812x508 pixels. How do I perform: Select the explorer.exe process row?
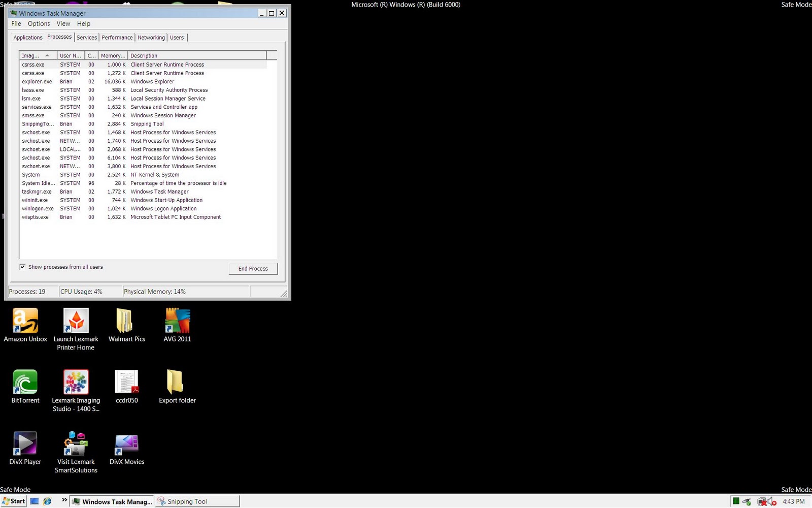click(x=143, y=82)
